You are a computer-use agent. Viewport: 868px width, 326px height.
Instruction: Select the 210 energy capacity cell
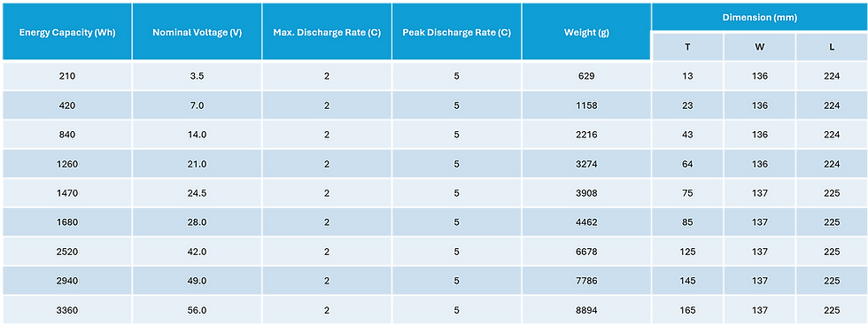(x=67, y=76)
